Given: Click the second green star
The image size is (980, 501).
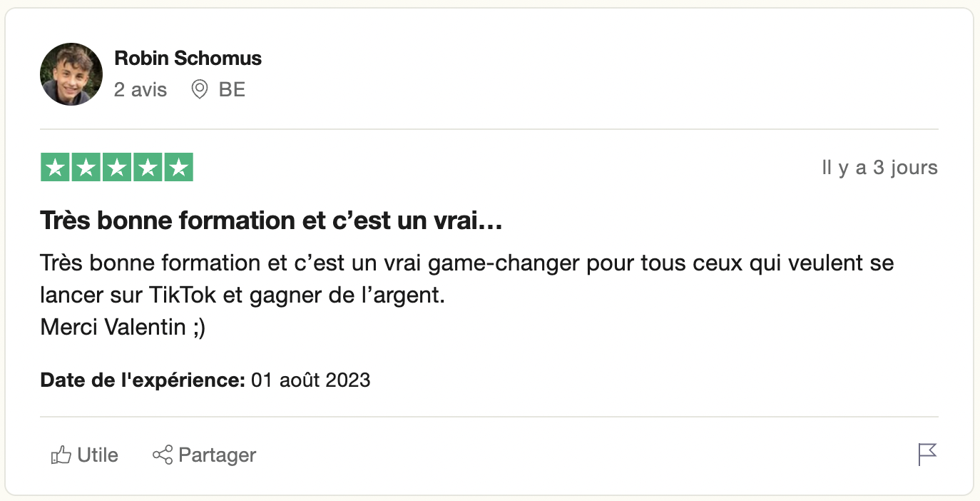Looking at the screenshot, I should (85, 168).
